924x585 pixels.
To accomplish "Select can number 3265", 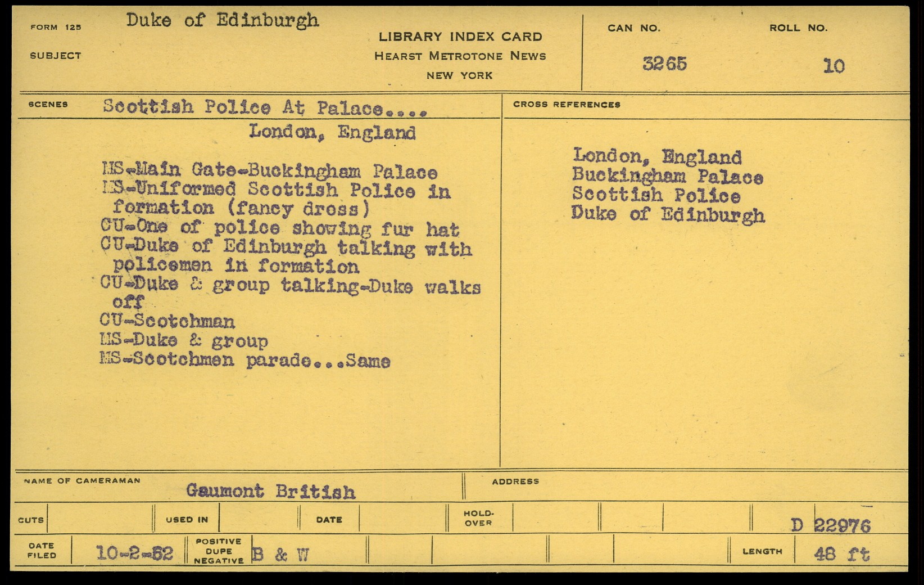I will click(x=664, y=64).
